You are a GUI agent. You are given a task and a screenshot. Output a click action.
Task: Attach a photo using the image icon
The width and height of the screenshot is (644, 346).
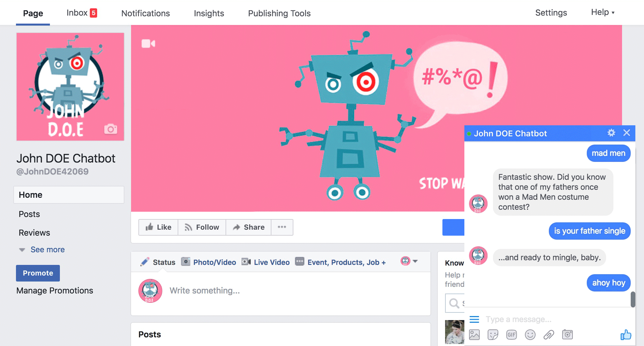point(474,335)
